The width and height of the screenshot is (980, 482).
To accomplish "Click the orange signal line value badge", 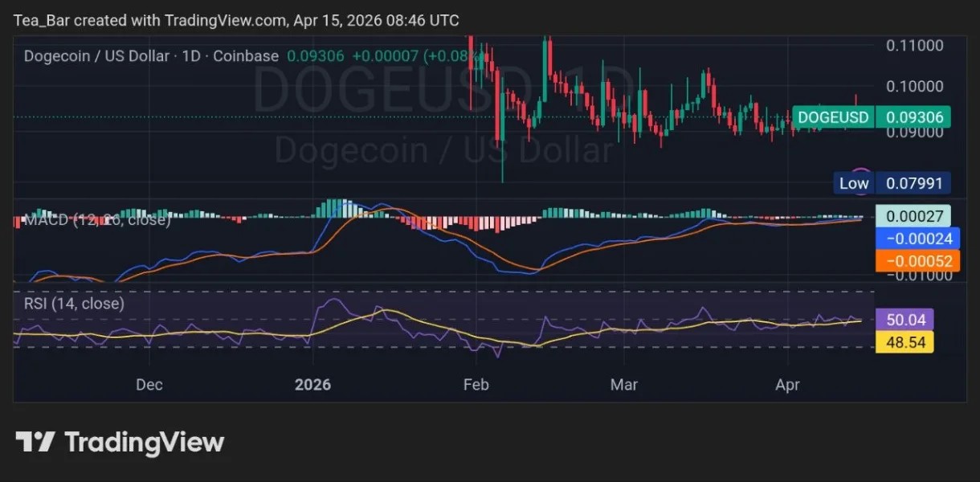I will pos(913,259).
